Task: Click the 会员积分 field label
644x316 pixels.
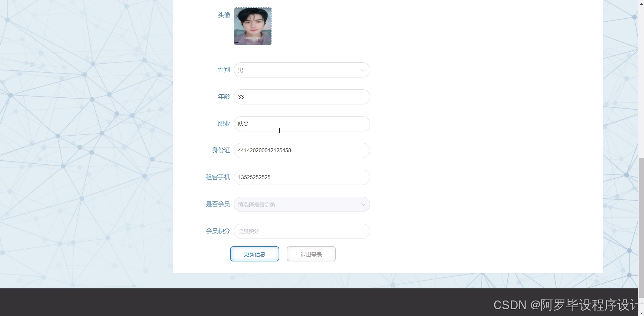Action: tap(217, 231)
